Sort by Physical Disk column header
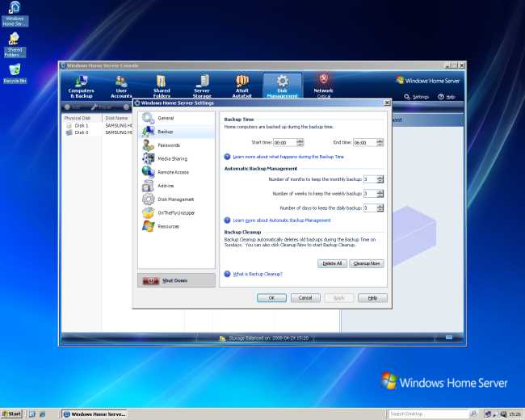Viewport: 525px width, 420px height. 82,118
